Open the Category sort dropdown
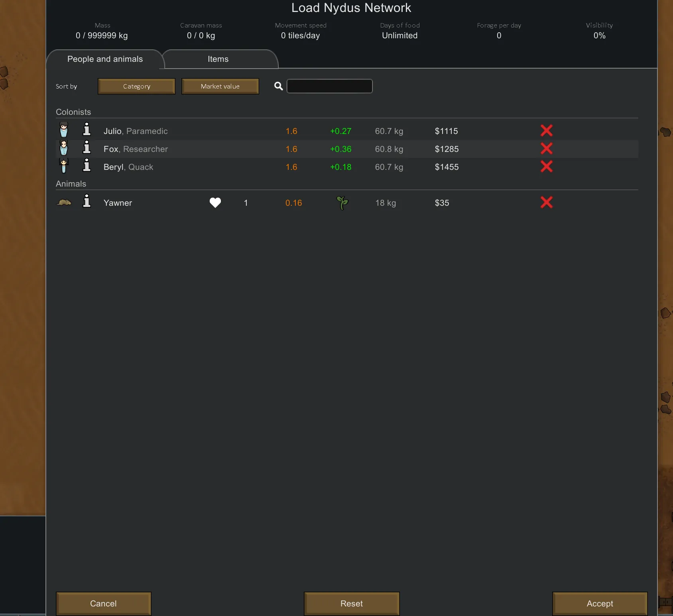The height and width of the screenshot is (616, 673). [136, 87]
